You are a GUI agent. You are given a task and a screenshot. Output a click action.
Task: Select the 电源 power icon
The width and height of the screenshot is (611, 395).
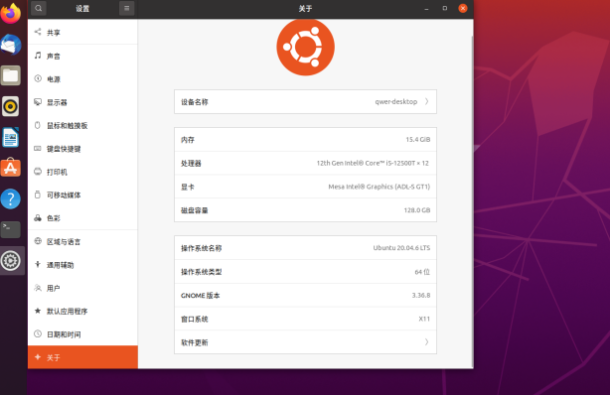37,78
